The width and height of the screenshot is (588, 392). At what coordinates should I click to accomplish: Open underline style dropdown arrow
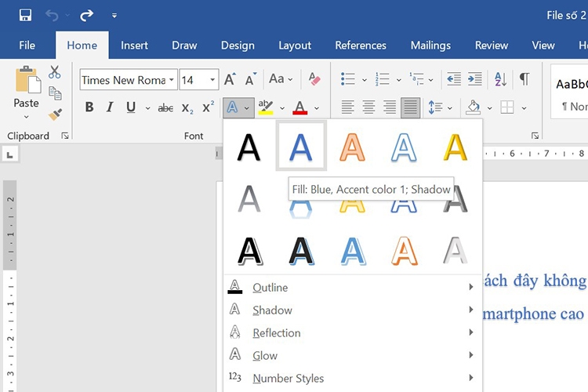point(147,108)
